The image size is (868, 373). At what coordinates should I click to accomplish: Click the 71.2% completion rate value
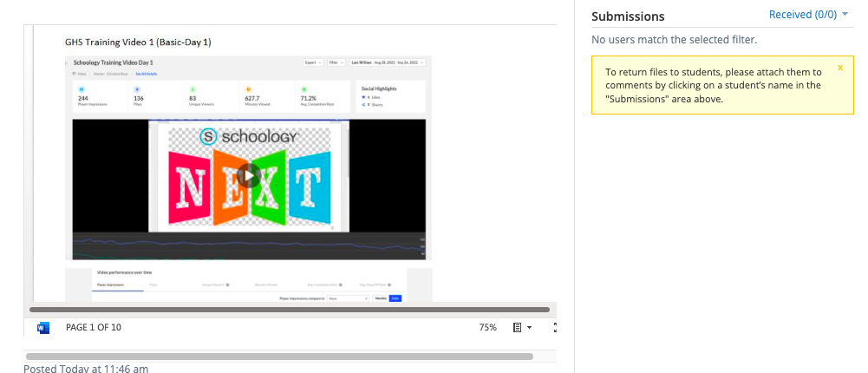pos(309,99)
